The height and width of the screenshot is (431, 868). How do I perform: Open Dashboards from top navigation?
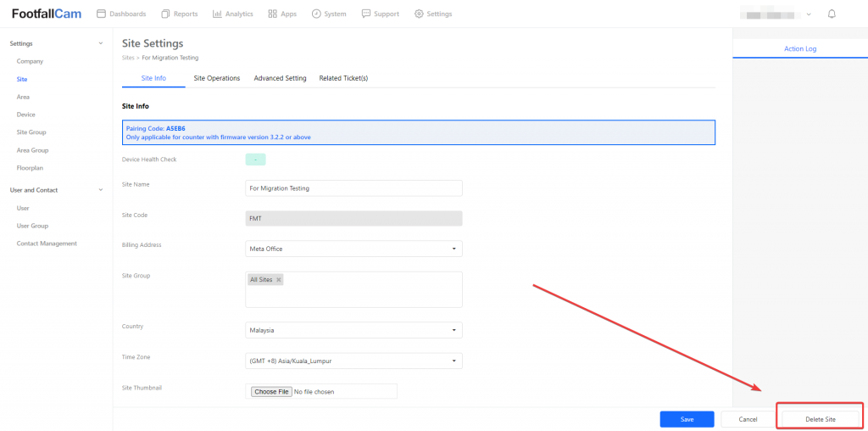tap(121, 14)
